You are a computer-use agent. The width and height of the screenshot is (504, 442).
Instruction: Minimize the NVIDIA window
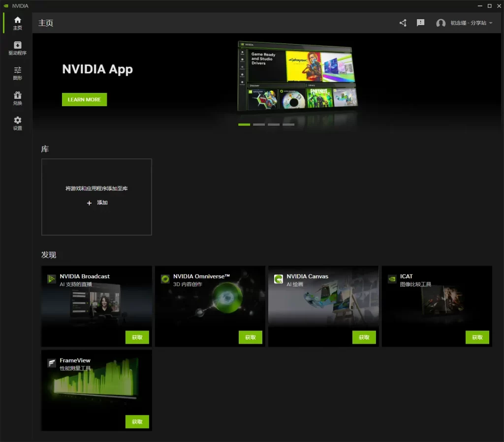pyautogui.click(x=480, y=6)
